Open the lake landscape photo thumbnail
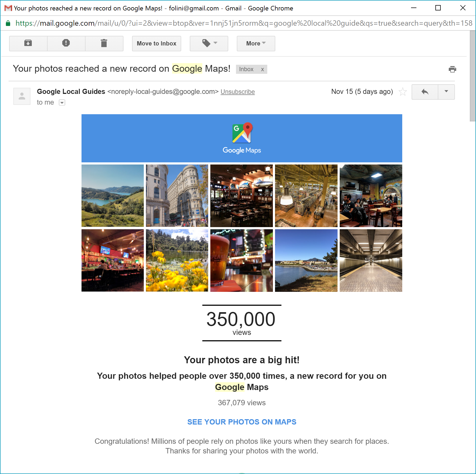This screenshot has width=476, height=474. click(112, 196)
